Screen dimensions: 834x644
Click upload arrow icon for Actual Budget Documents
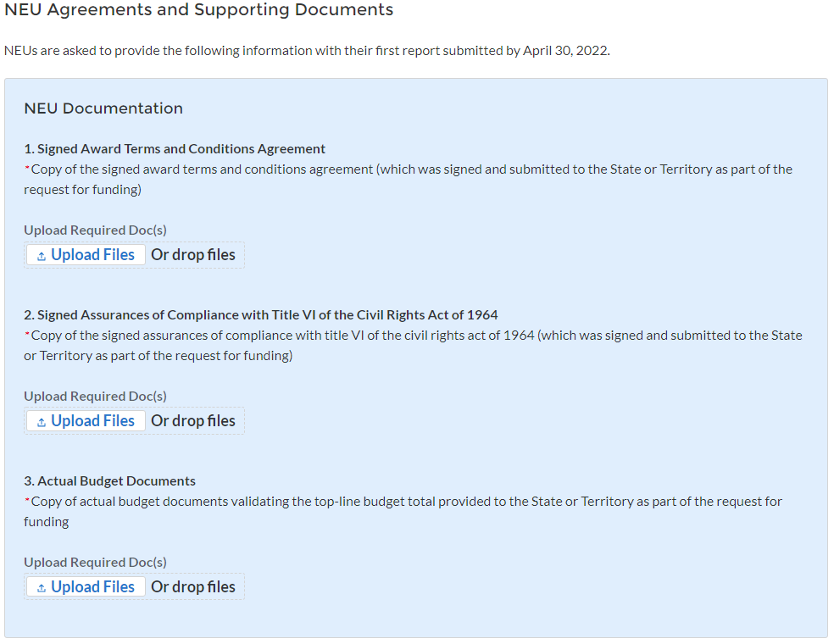coord(42,588)
